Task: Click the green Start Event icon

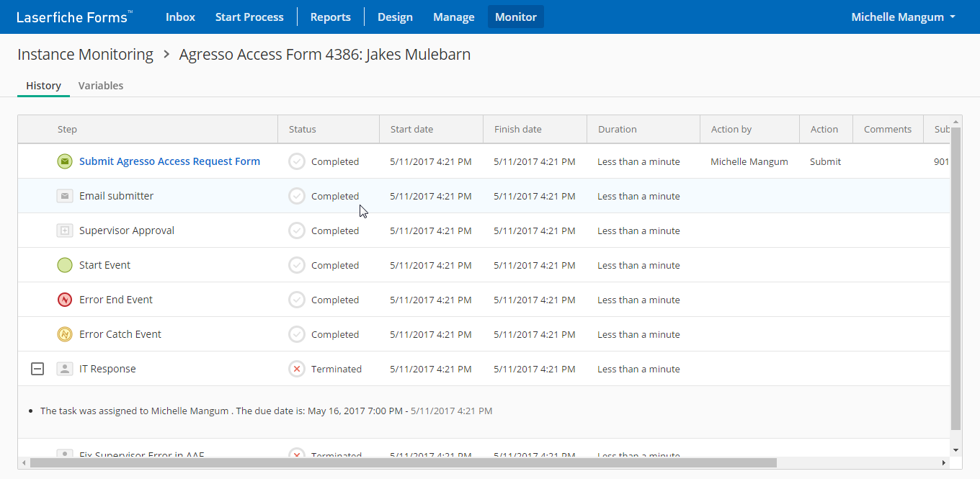Action: tap(65, 265)
